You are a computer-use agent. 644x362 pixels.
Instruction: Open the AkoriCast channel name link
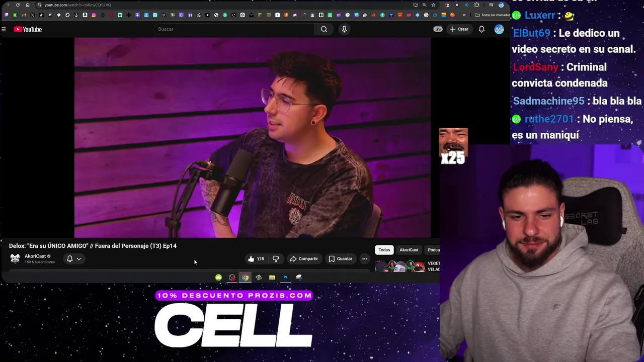tap(35, 256)
